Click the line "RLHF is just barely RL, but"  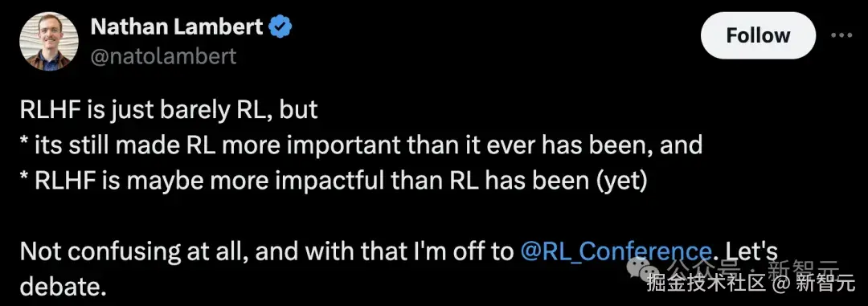point(169,109)
